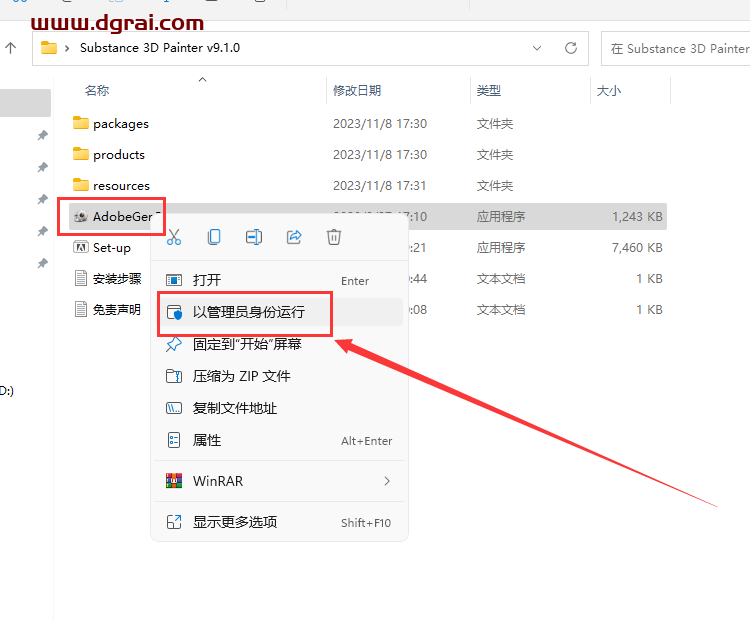This screenshot has width=750, height=621.
Task: Click the Rename icon in context menu
Action: [x=254, y=237]
